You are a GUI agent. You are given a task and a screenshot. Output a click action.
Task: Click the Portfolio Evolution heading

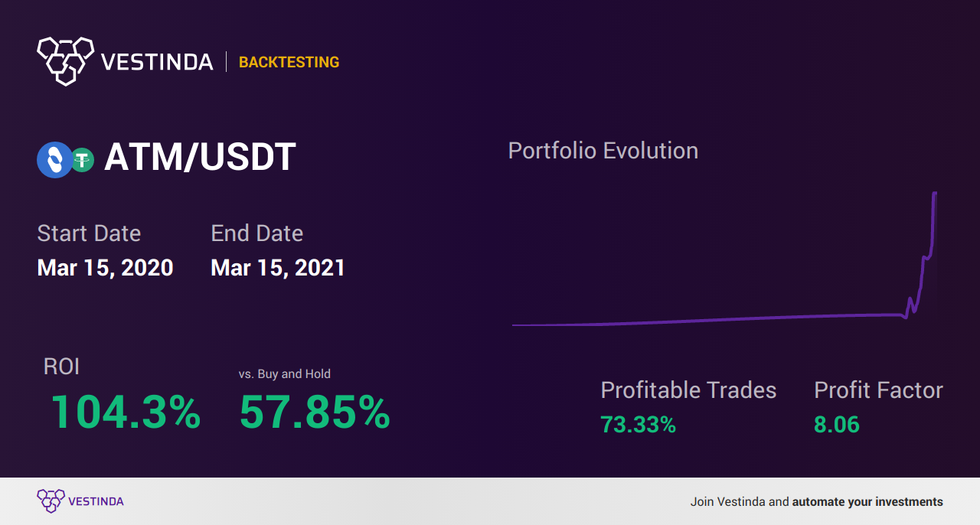[603, 151]
